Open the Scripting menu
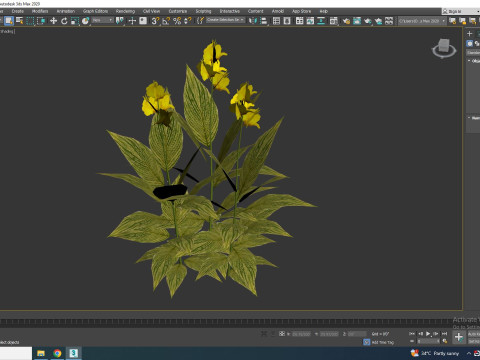Viewport: 480px width, 360px height. (x=203, y=11)
